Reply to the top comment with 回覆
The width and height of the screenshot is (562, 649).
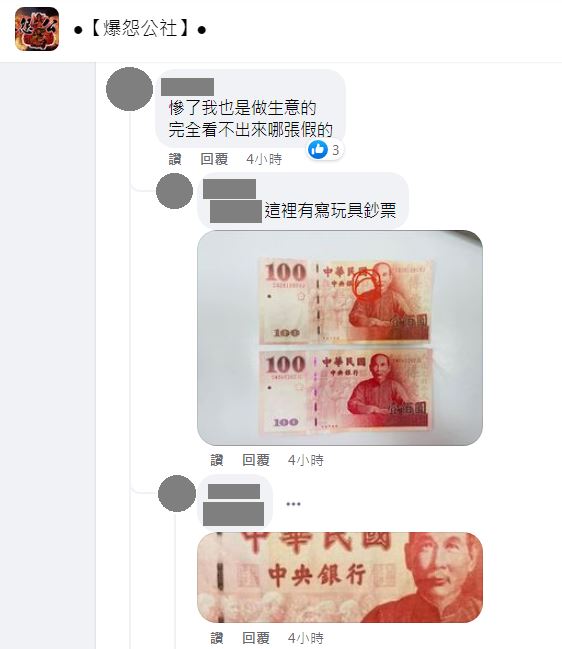tap(214, 159)
